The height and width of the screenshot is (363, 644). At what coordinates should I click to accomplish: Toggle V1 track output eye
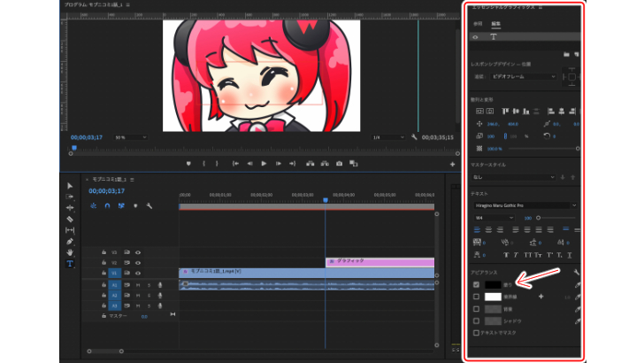138,273
